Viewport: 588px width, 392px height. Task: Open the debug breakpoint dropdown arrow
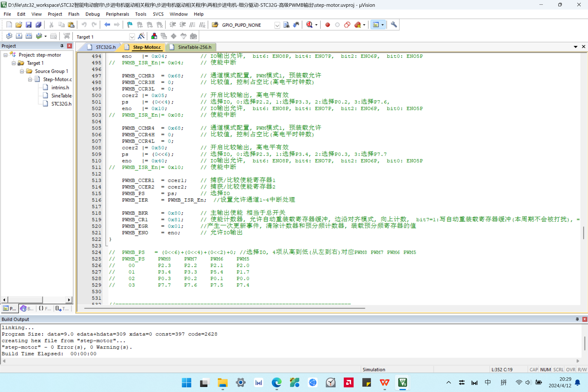pos(364,25)
